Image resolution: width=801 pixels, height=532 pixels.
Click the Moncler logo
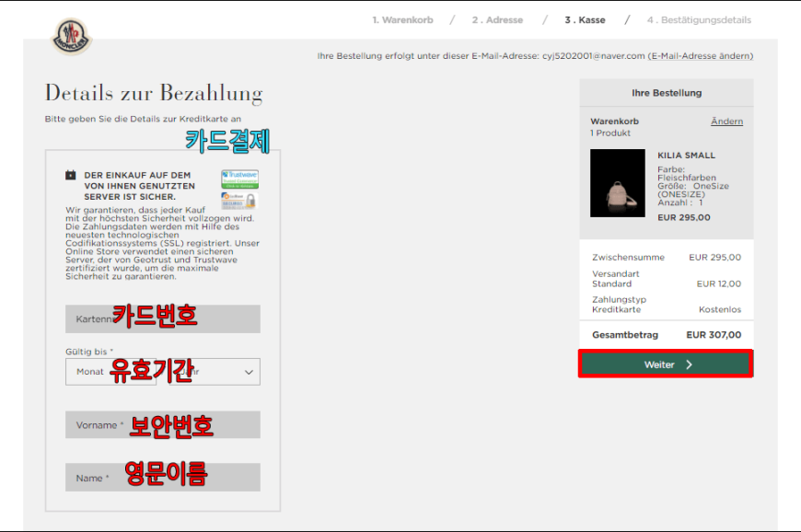[71, 36]
